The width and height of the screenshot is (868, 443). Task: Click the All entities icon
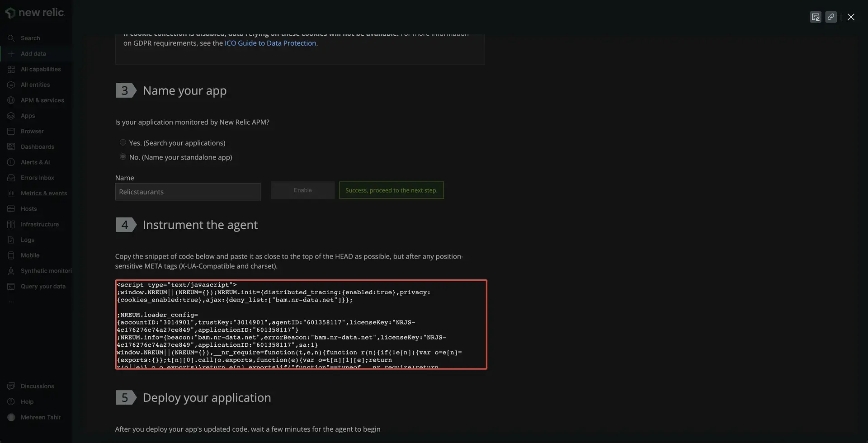(11, 85)
